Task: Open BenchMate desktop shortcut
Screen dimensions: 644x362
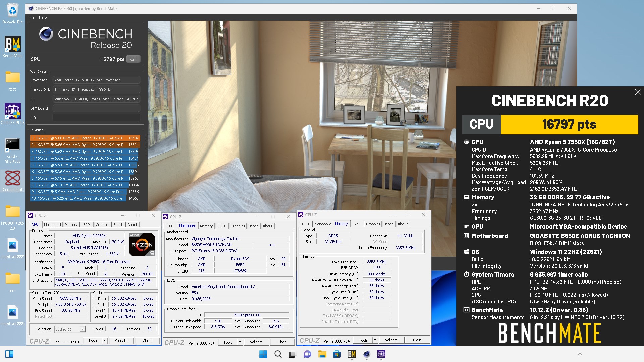Action: pyautogui.click(x=13, y=47)
